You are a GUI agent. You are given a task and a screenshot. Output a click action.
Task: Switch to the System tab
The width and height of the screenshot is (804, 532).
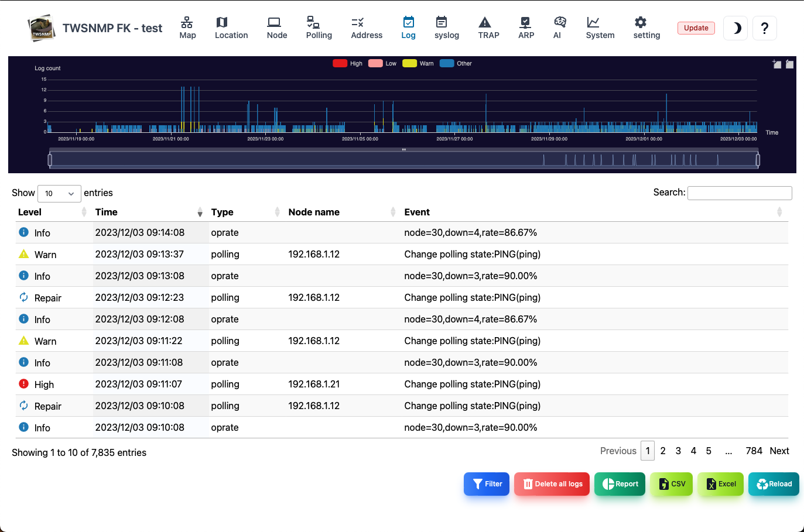tap(600, 28)
